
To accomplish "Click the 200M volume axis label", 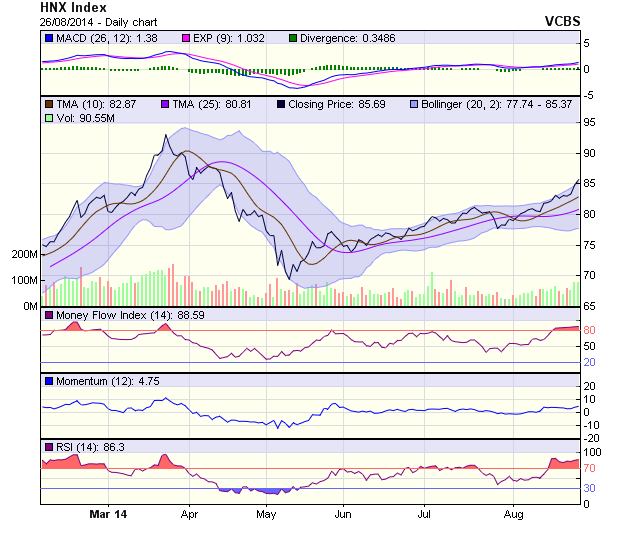I will click(x=24, y=255).
